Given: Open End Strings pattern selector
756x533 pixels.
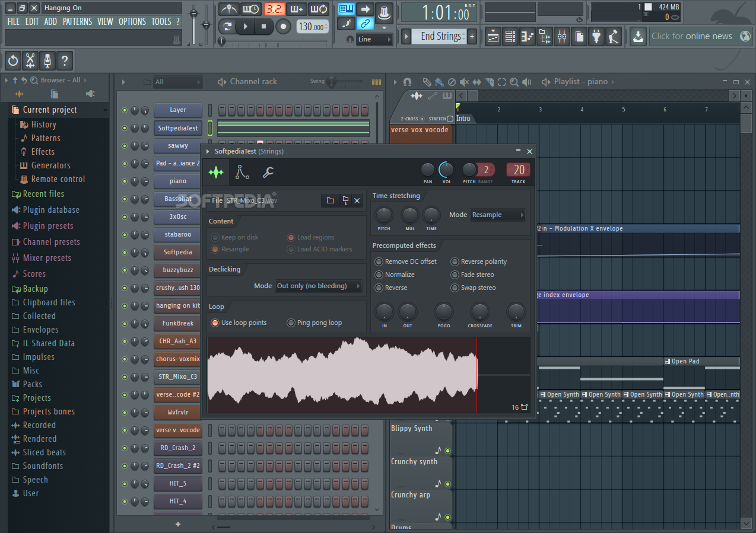Looking at the screenshot, I should coord(440,36).
